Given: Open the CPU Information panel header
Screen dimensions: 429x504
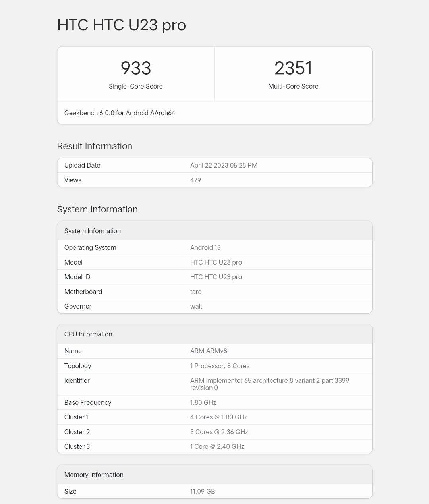Looking at the screenshot, I should point(88,334).
